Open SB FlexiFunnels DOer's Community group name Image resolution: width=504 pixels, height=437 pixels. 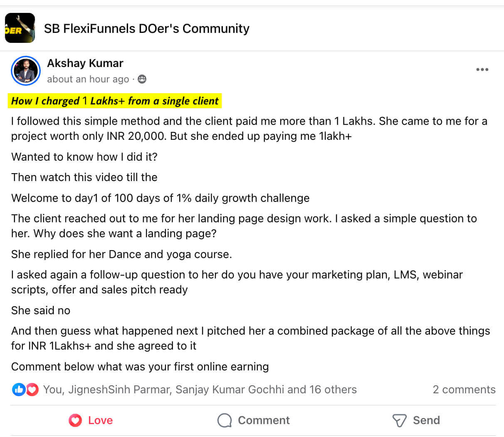click(x=146, y=28)
